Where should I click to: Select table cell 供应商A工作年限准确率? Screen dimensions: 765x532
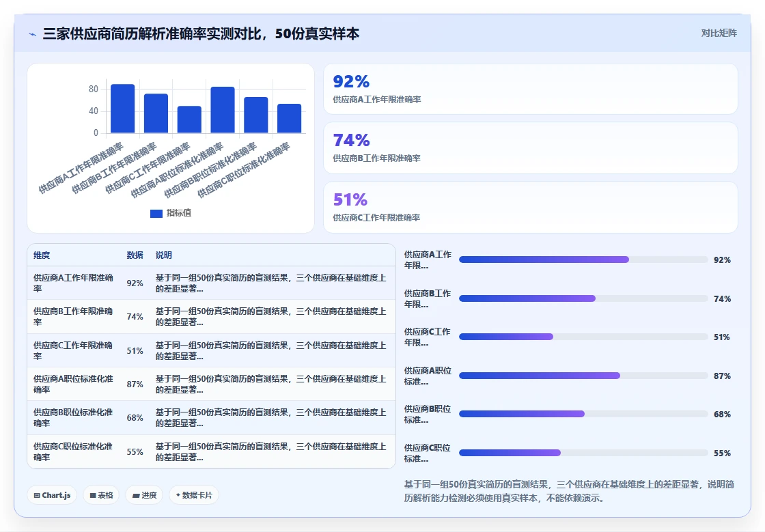73,283
